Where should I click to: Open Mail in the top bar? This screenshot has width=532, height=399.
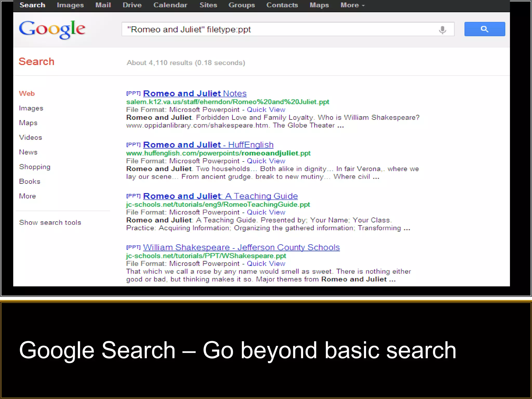point(103,5)
